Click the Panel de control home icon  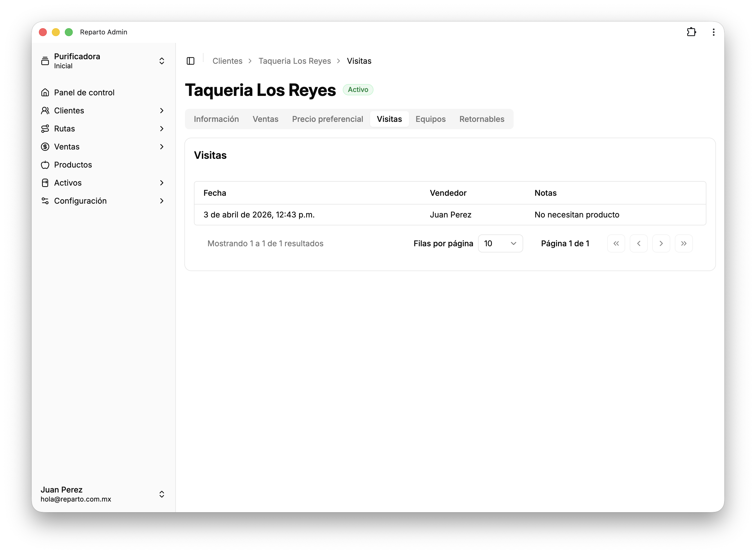click(x=45, y=93)
